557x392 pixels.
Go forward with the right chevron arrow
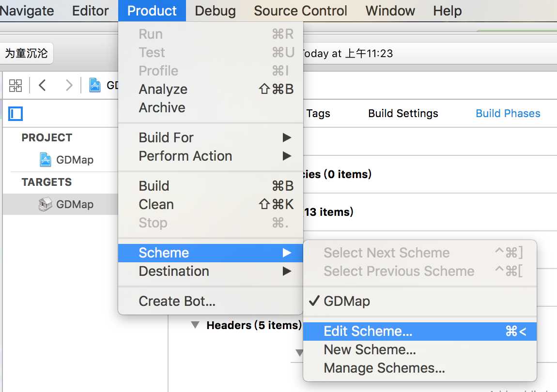point(69,85)
